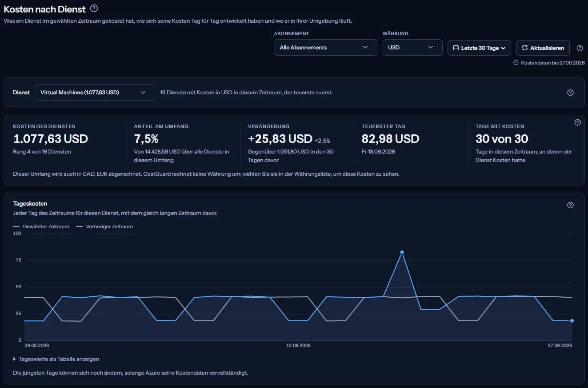Click the Rang 4 von 16 Diensten text
The width and height of the screenshot is (588, 388).
point(42,152)
